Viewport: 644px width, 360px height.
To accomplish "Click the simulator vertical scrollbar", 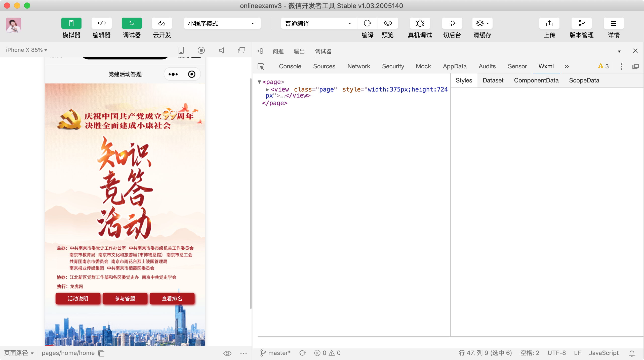I will [x=251, y=194].
